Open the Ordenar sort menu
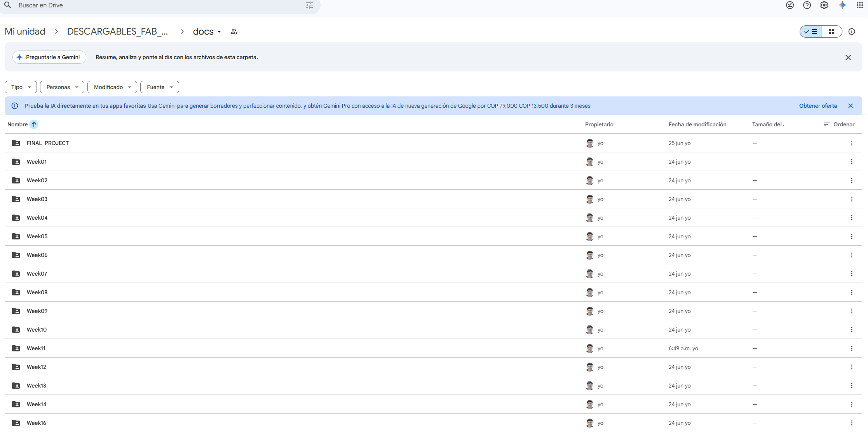 839,124
